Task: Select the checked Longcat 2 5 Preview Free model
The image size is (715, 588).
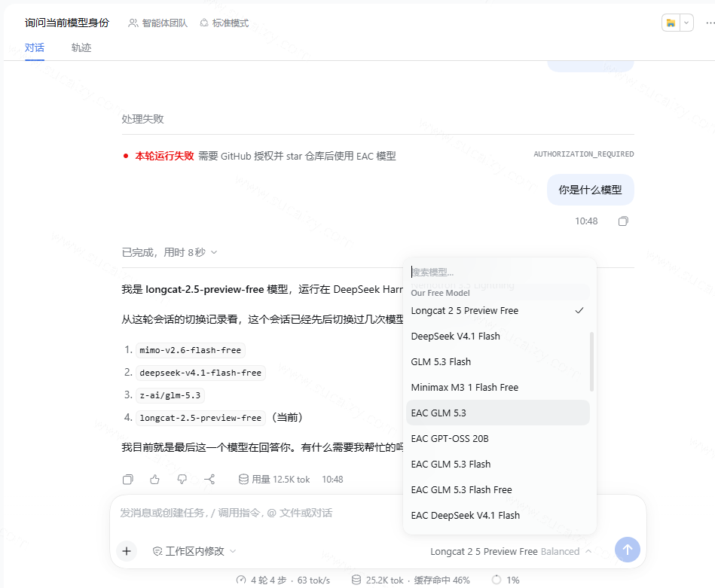Action: tap(497, 310)
